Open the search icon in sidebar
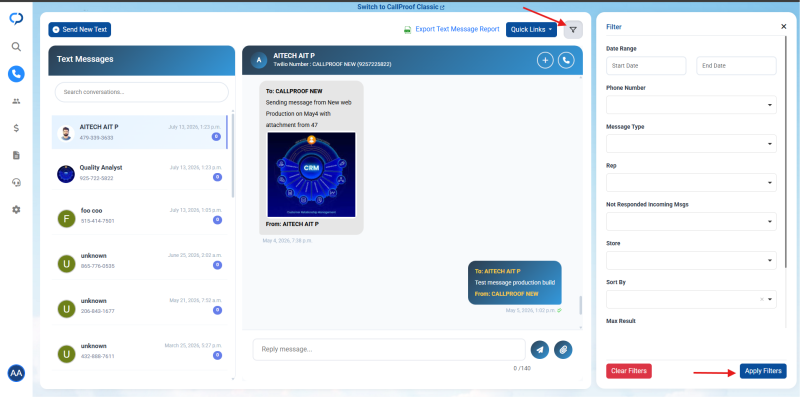Screen dimensions: 800x397 click(16, 47)
